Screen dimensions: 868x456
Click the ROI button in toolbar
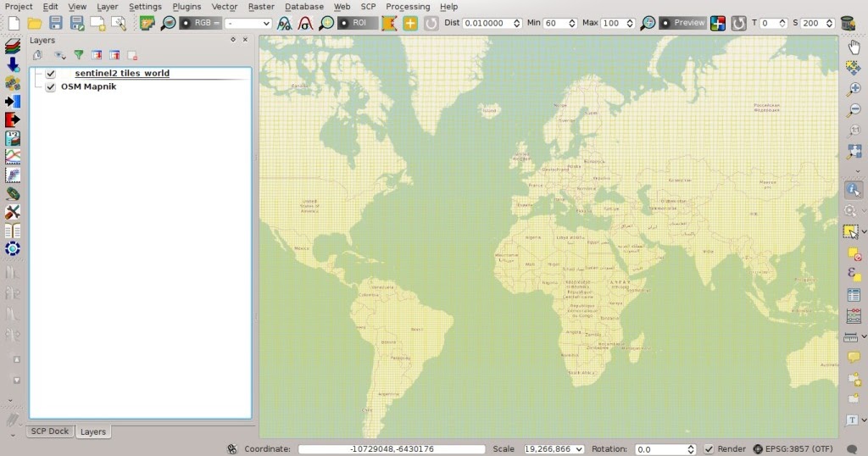[x=359, y=23]
